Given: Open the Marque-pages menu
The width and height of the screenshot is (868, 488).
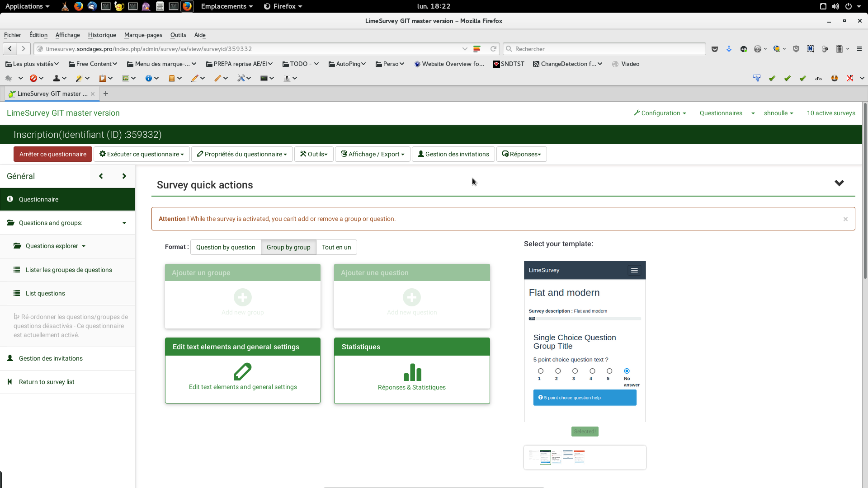Looking at the screenshot, I should tap(143, 35).
